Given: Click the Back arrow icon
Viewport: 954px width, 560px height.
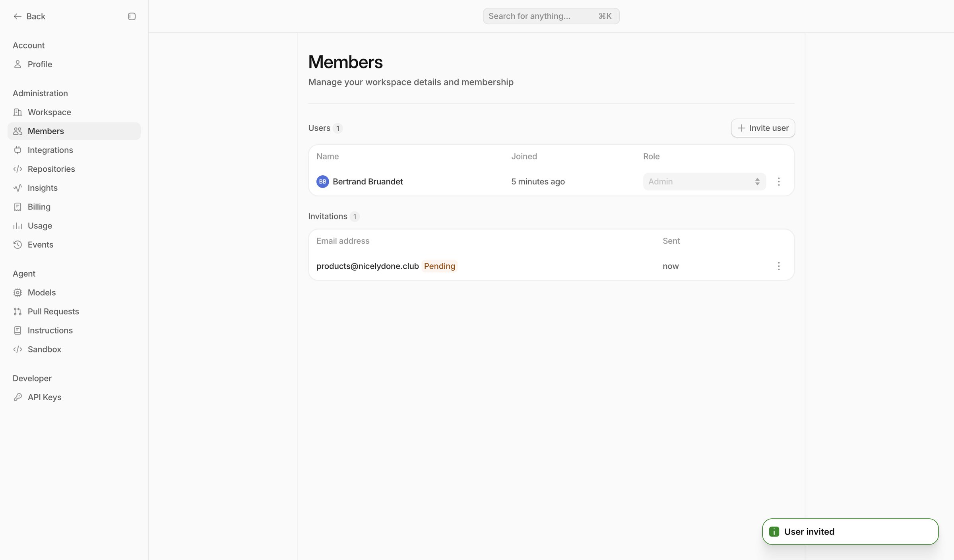Looking at the screenshot, I should [17, 16].
